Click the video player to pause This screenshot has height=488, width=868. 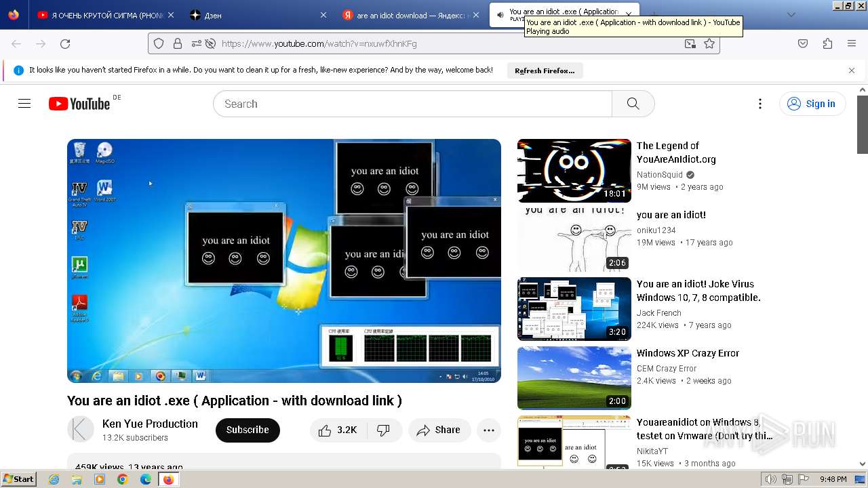tap(284, 261)
